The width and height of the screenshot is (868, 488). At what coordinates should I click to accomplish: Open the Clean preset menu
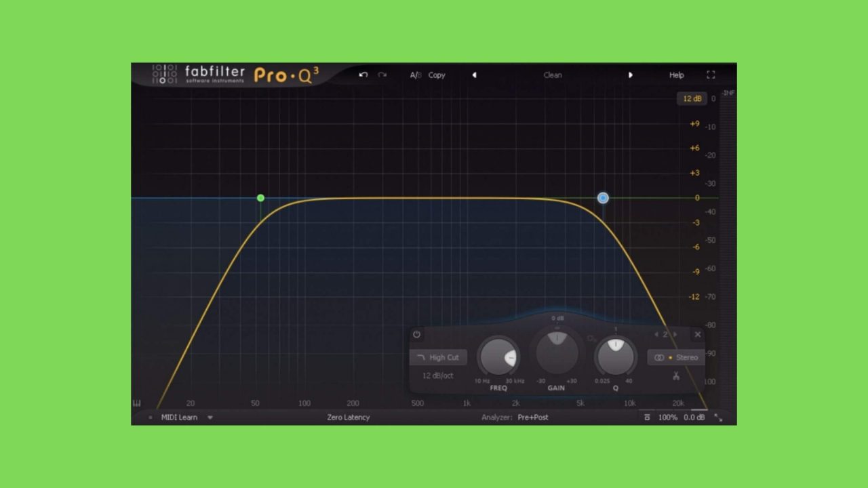pyautogui.click(x=552, y=75)
